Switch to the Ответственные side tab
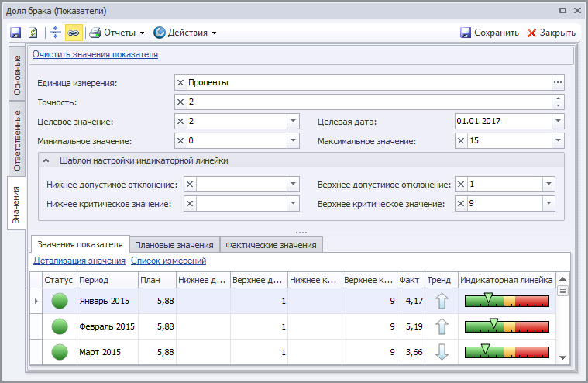This screenshot has width=588, height=383. (x=17, y=140)
